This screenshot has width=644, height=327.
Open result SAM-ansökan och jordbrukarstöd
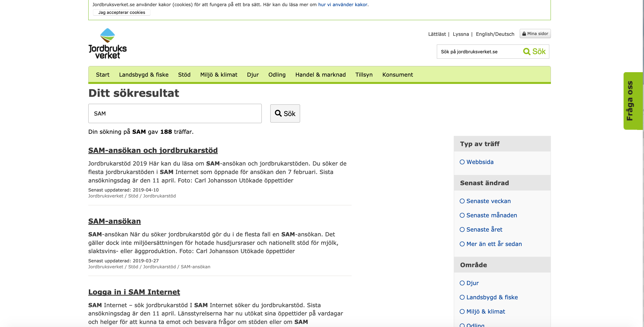click(153, 150)
